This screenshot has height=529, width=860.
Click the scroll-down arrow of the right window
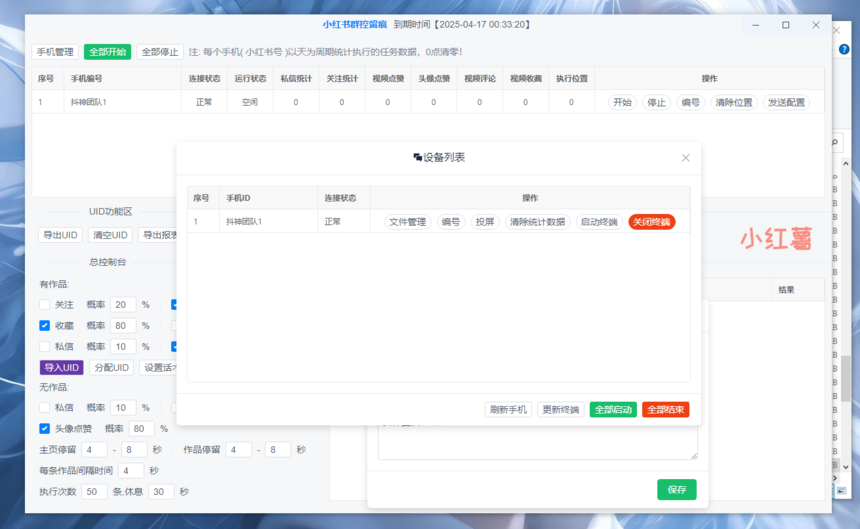846,467
